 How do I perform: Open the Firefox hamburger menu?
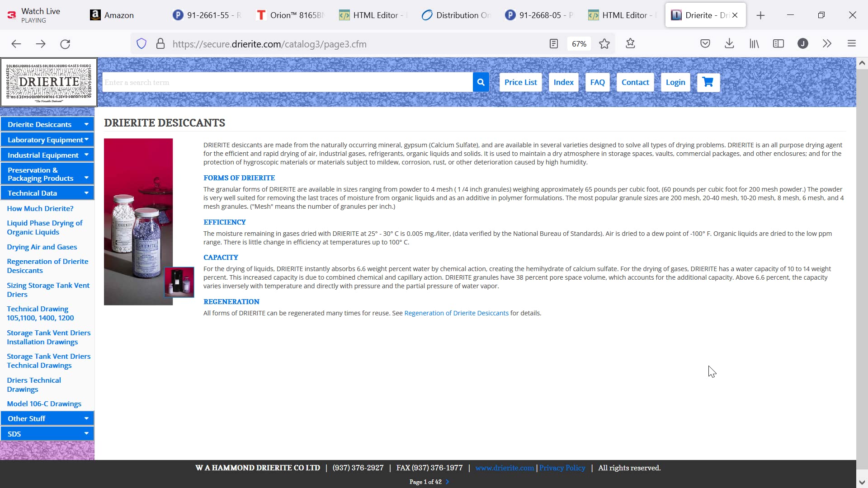(852, 44)
